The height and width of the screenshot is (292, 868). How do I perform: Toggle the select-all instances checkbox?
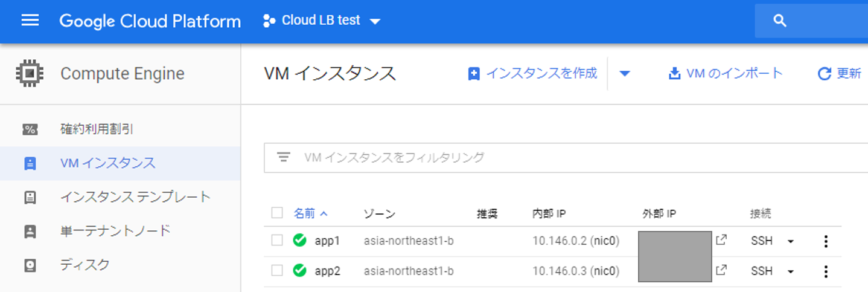tap(277, 213)
